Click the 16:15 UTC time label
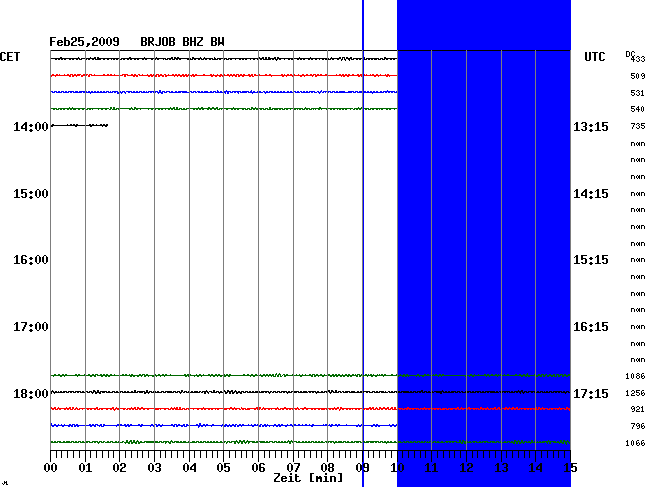 [x=591, y=327]
